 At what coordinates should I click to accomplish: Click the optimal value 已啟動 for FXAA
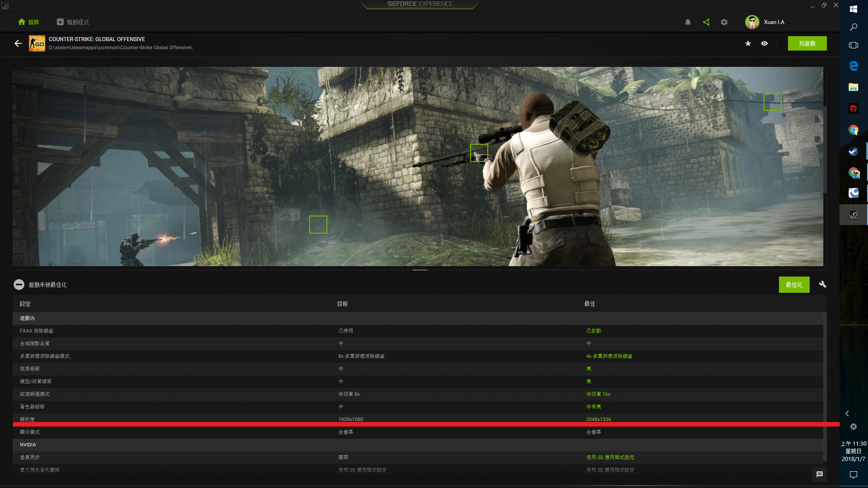click(594, 331)
